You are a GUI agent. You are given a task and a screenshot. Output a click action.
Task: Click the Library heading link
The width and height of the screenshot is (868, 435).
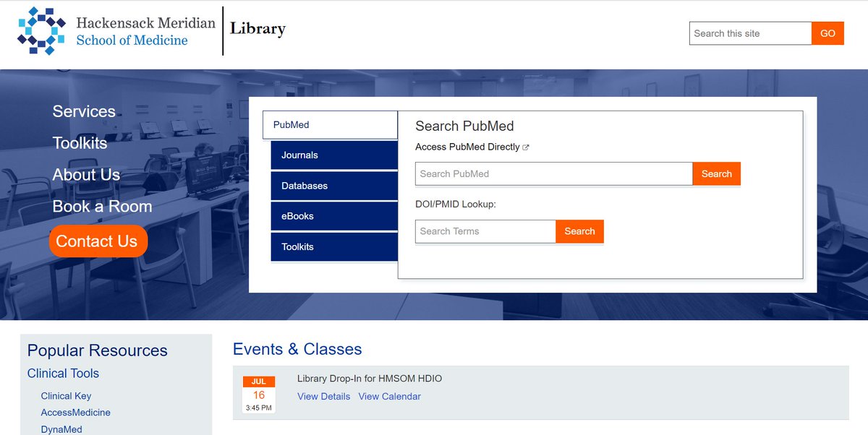coord(258,29)
